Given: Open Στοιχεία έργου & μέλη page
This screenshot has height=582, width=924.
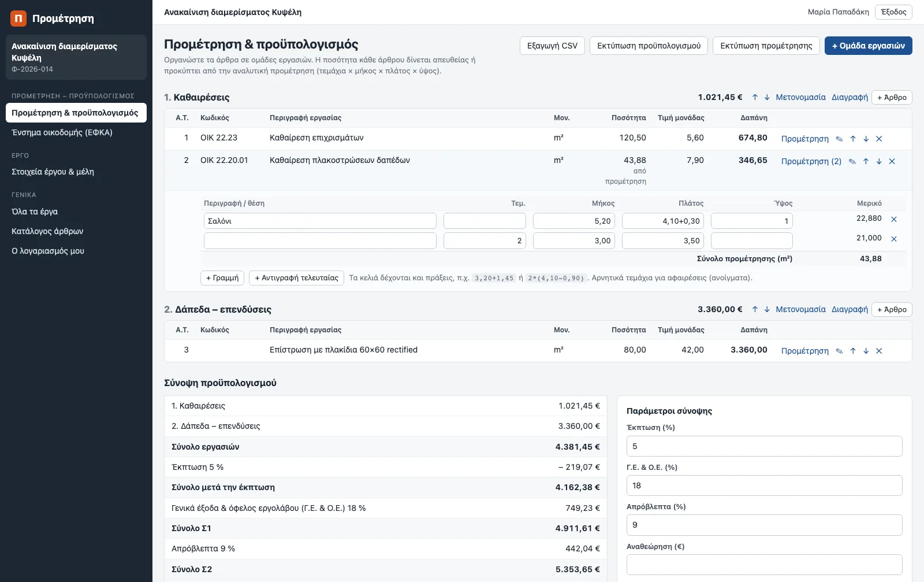Looking at the screenshot, I should pos(76,172).
